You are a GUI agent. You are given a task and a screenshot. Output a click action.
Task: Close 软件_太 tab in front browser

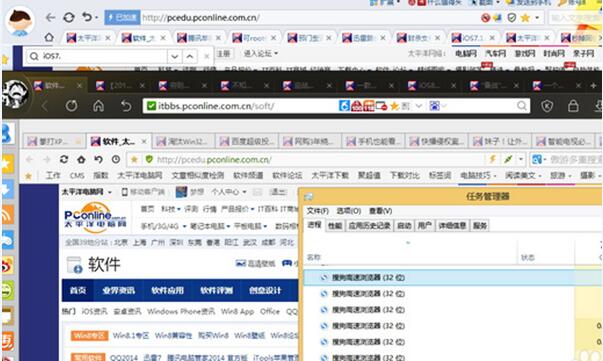144,141
